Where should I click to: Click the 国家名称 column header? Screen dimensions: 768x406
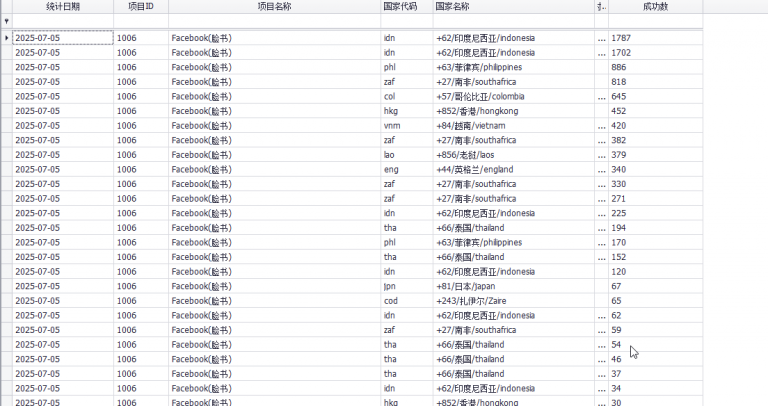tap(514, 6)
